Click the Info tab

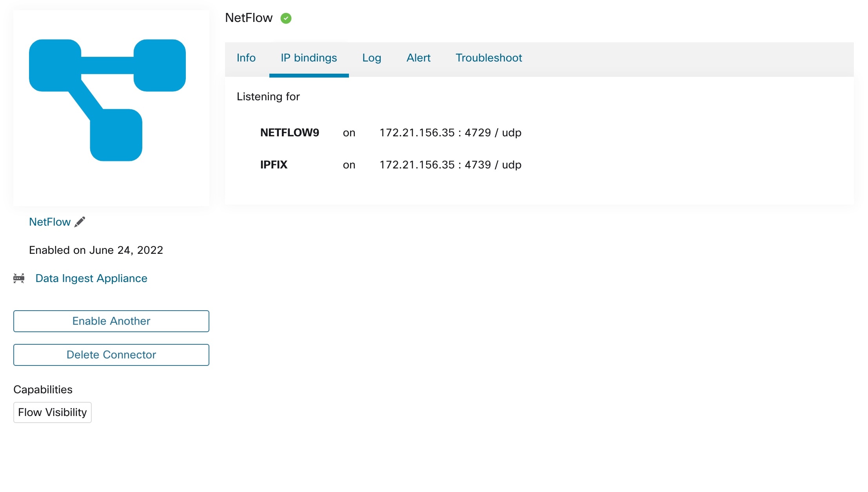pyautogui.click(x=245, y=58)
